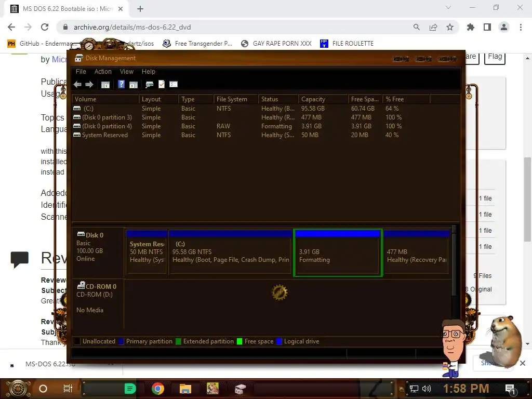Open Chrome three-dot menu
532x399 pixels.
(x=521, y=27)
